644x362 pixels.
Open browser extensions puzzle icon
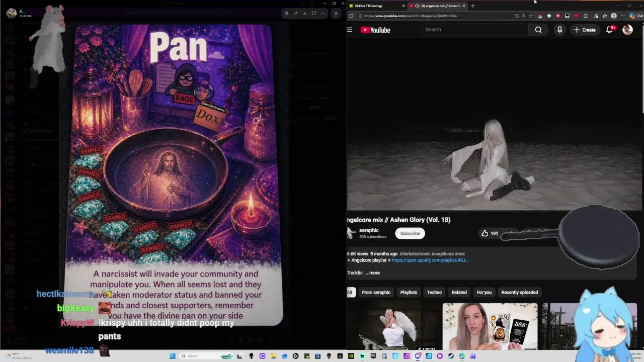coord(586,16)
